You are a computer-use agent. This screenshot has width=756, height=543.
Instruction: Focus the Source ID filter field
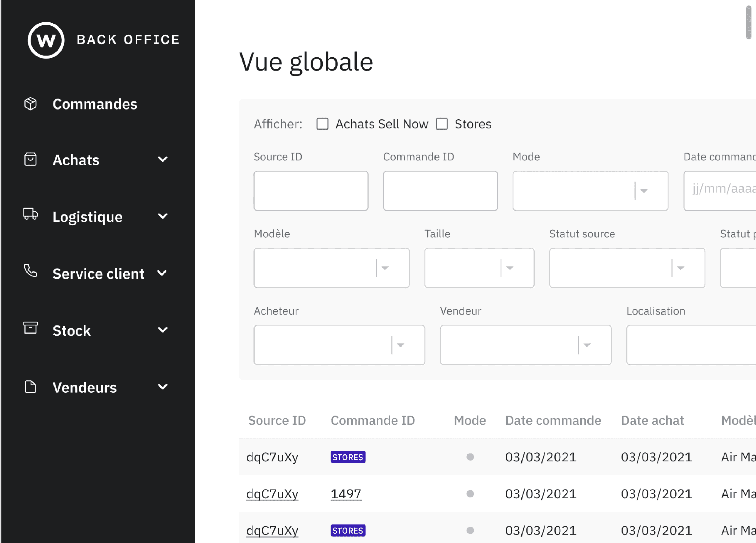pos(311,191)
